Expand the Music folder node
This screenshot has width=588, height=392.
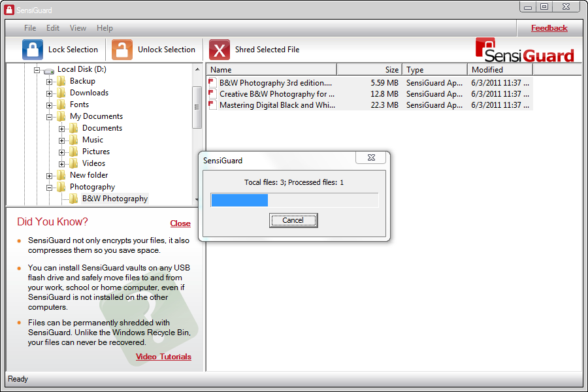click(x=61, y=140)
